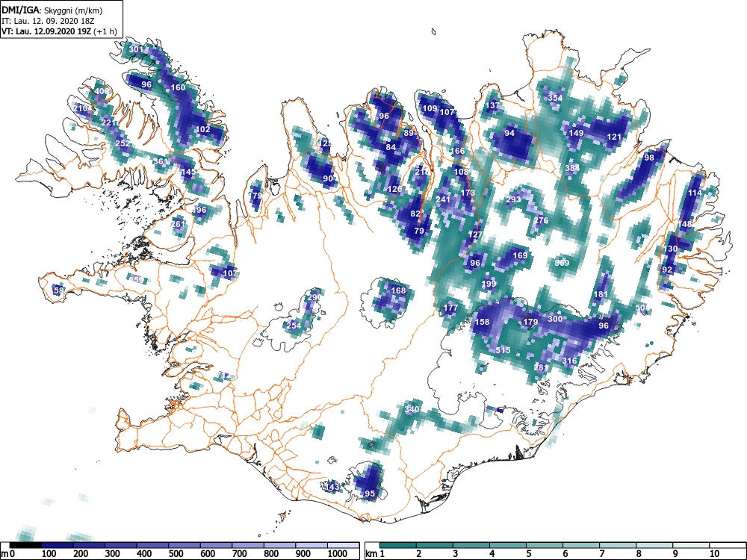Viewport: 747px width, 560px height.
Task: Click the visibility value '354' on the map
Action: point(556,98)
